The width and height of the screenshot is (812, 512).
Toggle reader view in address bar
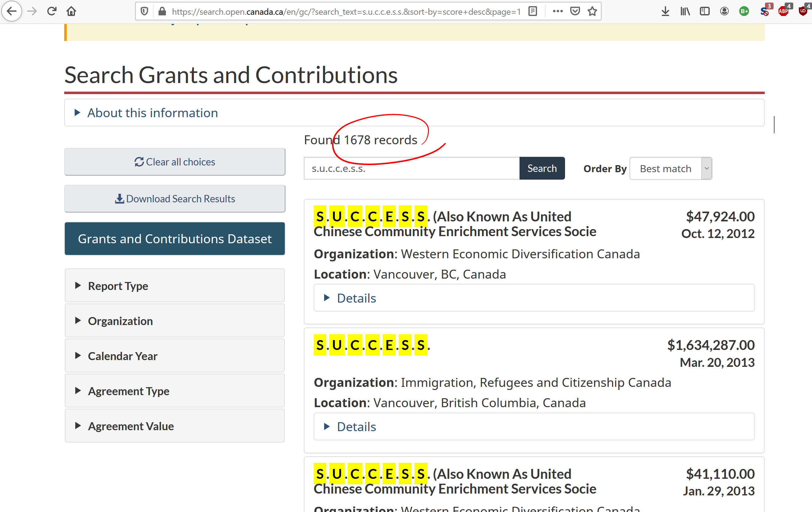[533, 11]
